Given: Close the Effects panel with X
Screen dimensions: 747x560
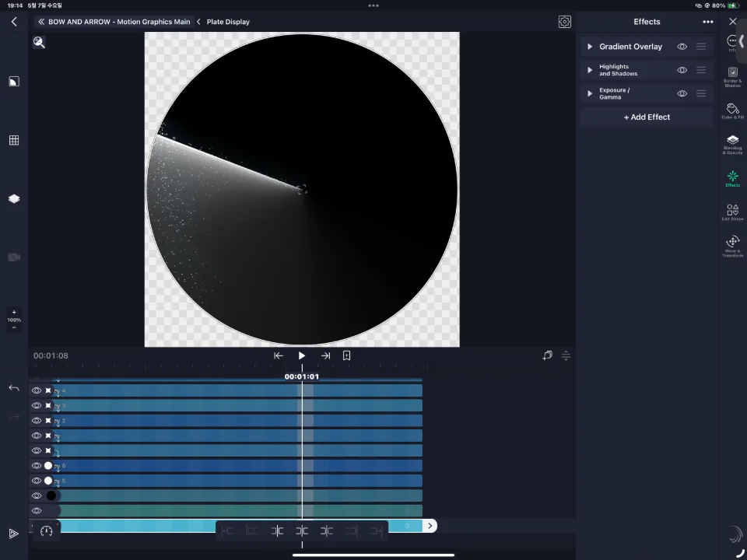Looking at the screenshot, I should pos(733,22).
